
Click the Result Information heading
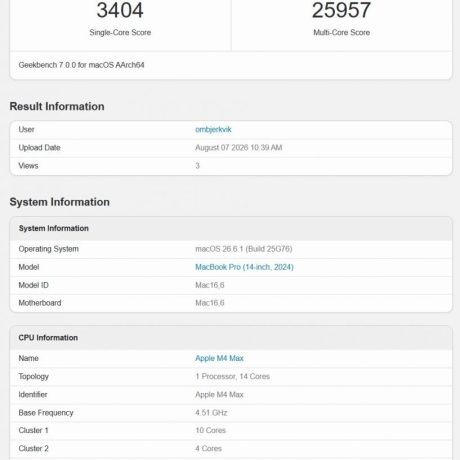pyautogui.click(x=57, y=106)
